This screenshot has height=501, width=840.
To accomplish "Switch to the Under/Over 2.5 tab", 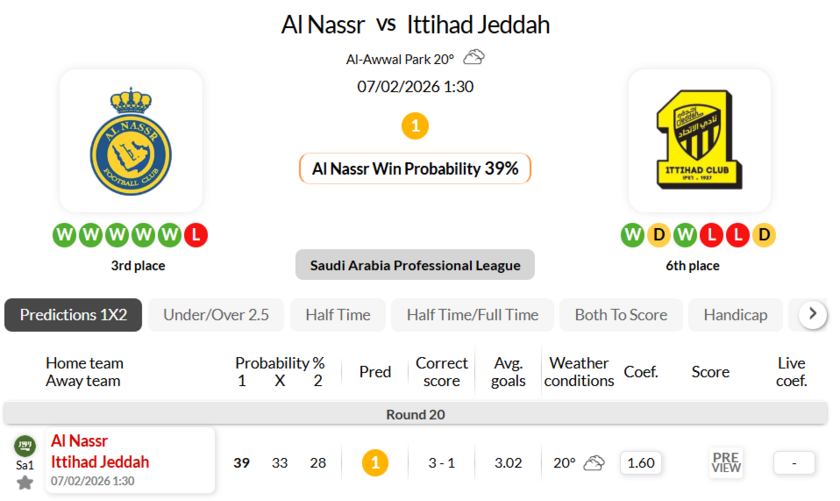I will tap(216, 314).
